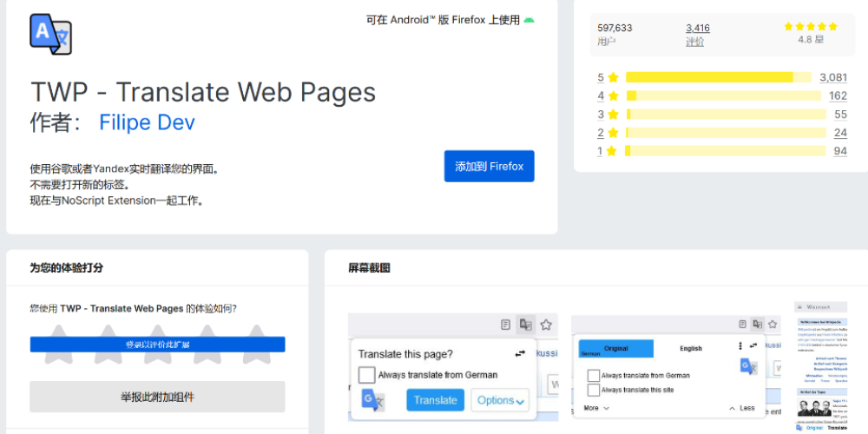The image size is (868, 434).
Task: Open 1-star reviews via the 1 link
Action: [600, 150]
